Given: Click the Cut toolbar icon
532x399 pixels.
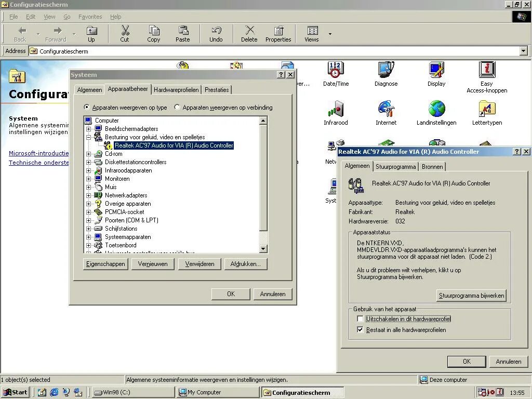Looking at the screenshot, I should click(125, 34).
